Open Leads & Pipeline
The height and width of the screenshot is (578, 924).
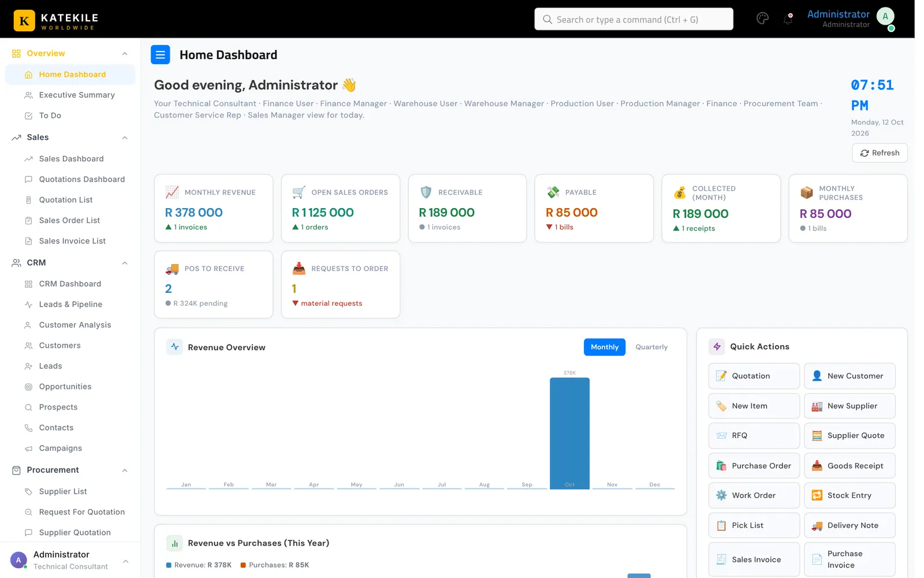pyautogui.click(x=70, y=305)
